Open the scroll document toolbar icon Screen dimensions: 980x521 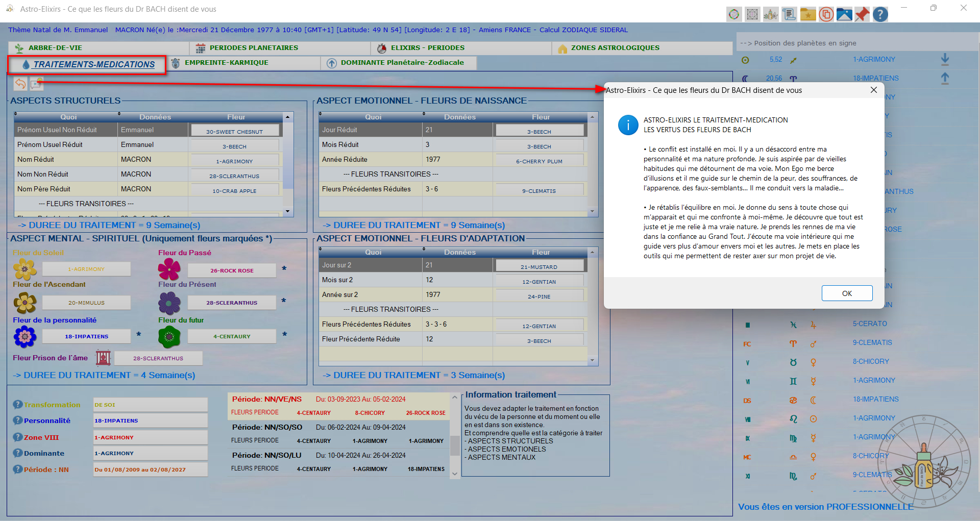[789, 14]
